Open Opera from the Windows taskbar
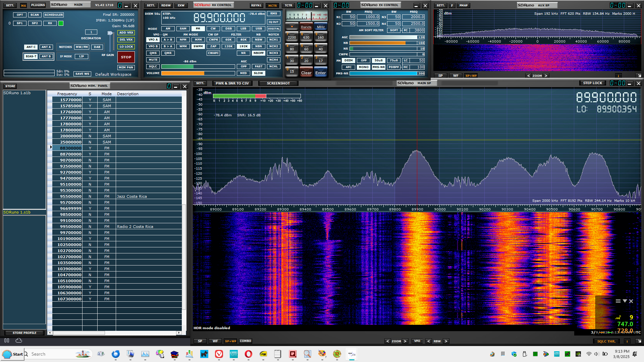 pos(248,354)
